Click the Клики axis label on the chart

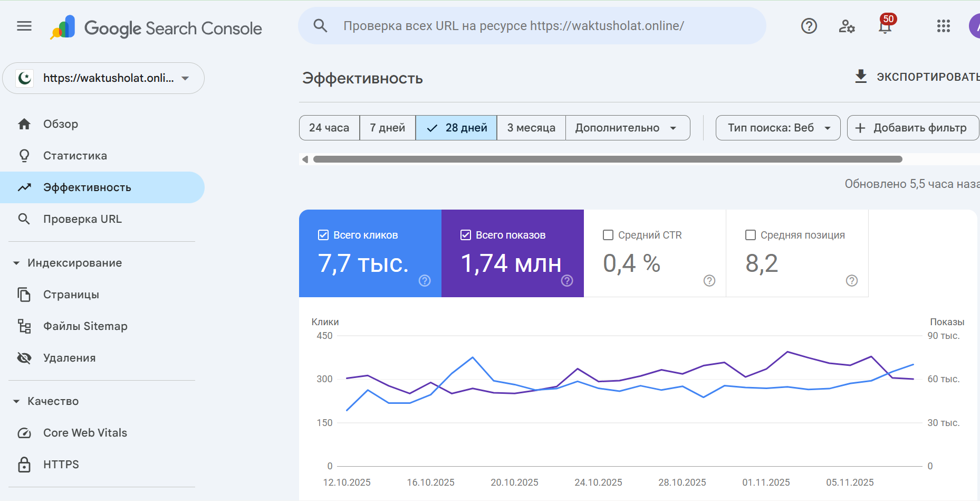(325, 322)
